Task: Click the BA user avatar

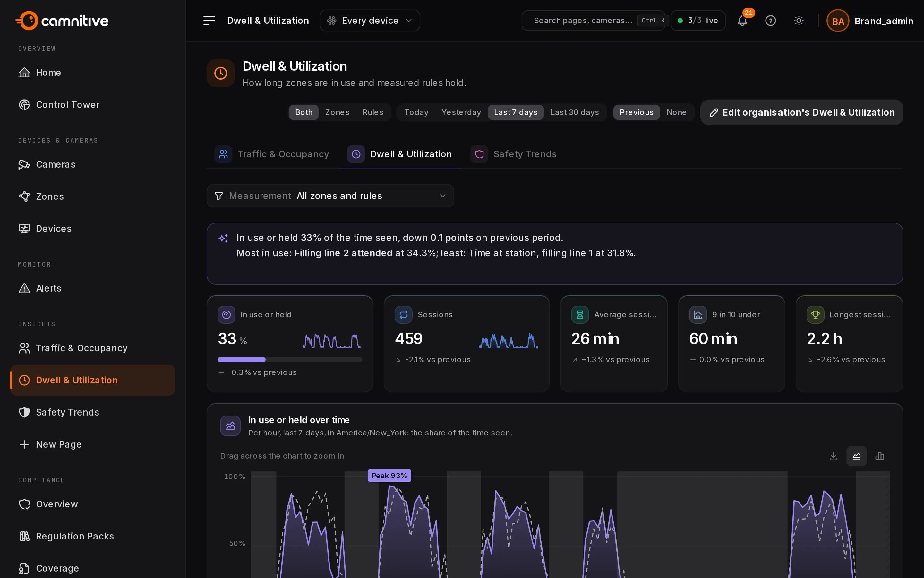Action: 838,21
